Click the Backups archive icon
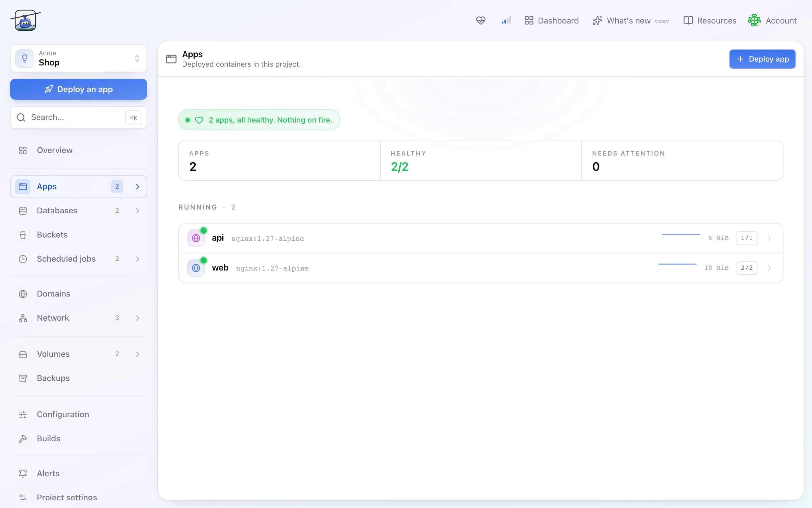812x508 pixels. point(23,378)
